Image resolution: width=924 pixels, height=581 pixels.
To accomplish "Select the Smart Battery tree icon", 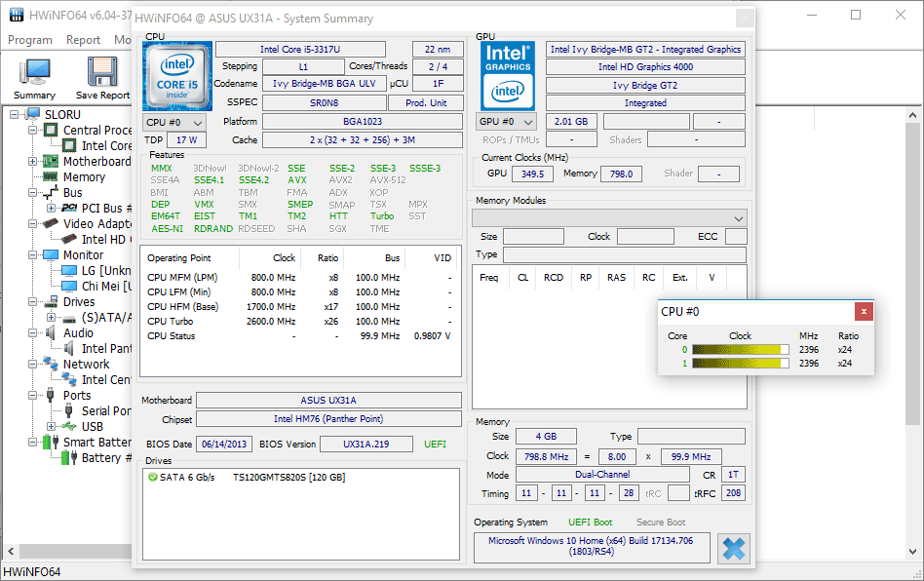I will [x=51, y=442].
